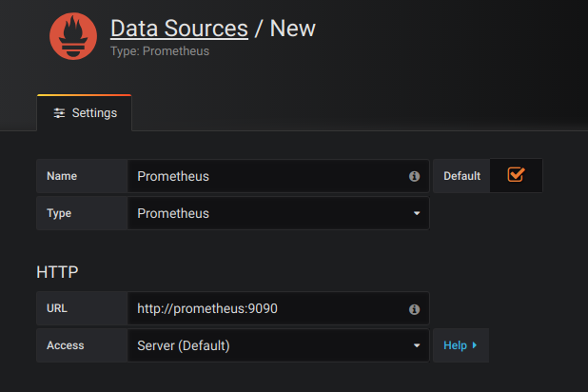588x392 pixels.
Task: Click the Prometheus flame logo icon
Action: tap(73, 36)
